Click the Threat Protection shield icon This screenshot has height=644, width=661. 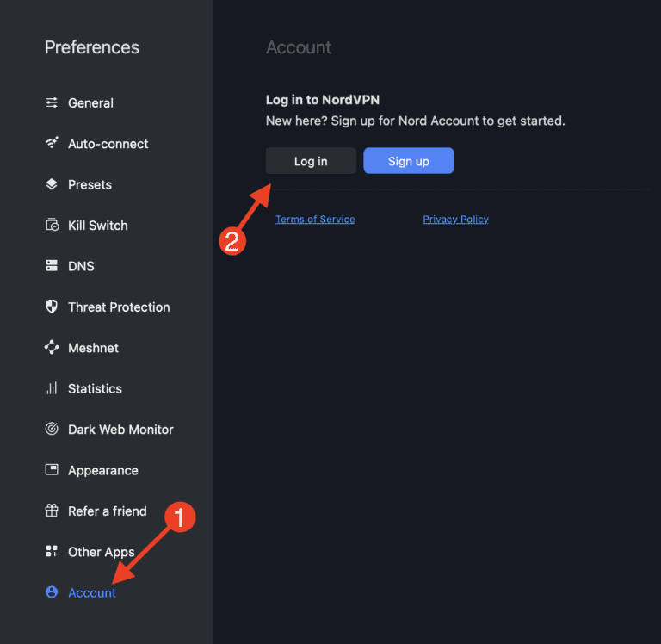click(x=52, y=307)
